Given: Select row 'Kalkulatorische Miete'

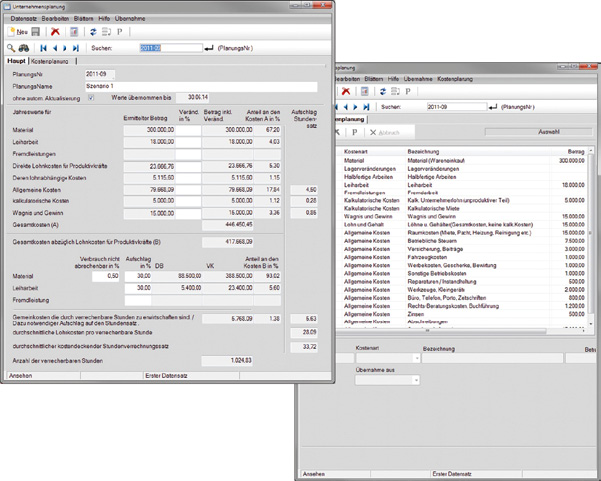Looking at the screenshot, I should pos(461,208).
